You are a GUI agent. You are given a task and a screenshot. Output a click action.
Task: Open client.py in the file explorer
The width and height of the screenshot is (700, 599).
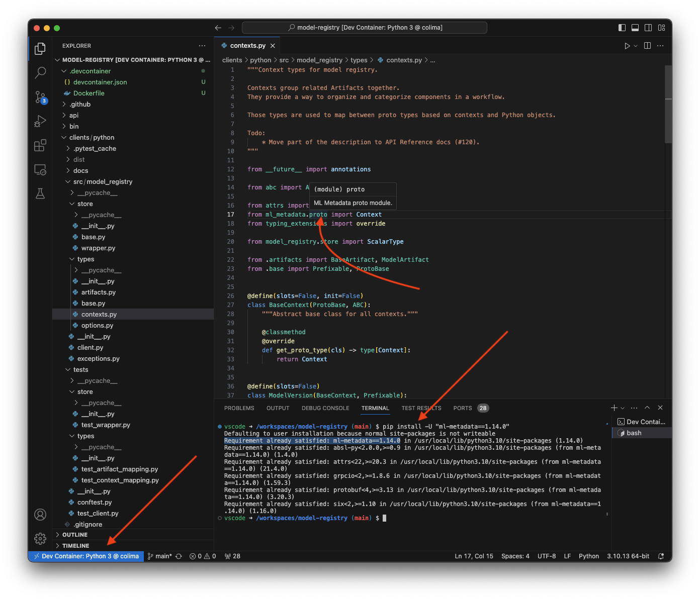(90, 347)
